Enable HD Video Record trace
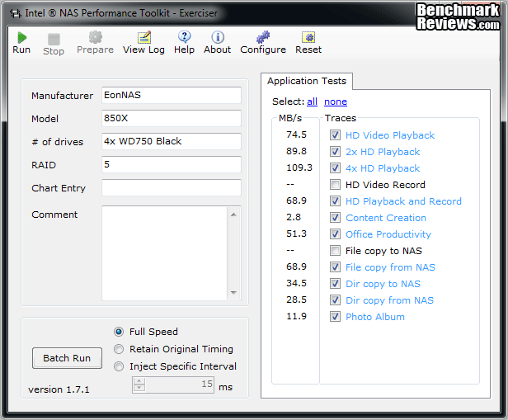The height and width of the screenshot is (420, 508). coord(335,185)
